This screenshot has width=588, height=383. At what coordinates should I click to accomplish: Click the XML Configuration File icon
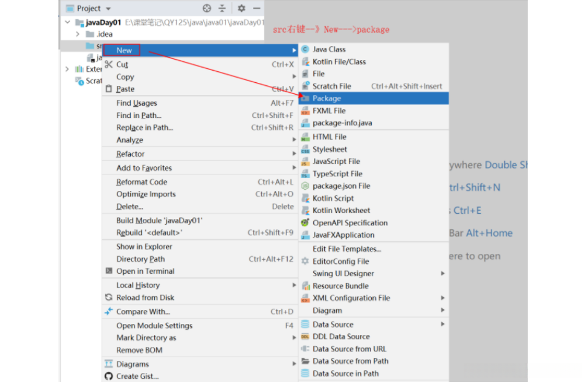pyautogui.click(x=305, y=298)
